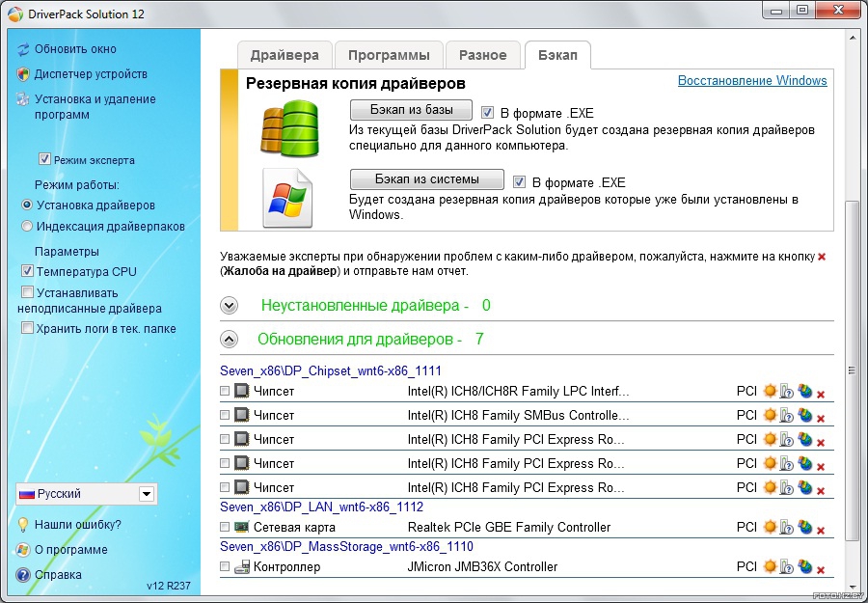868x603 pixels.
Task: Select the Бэкап tab
Action: pyautogui.click(x=557, y=55)
